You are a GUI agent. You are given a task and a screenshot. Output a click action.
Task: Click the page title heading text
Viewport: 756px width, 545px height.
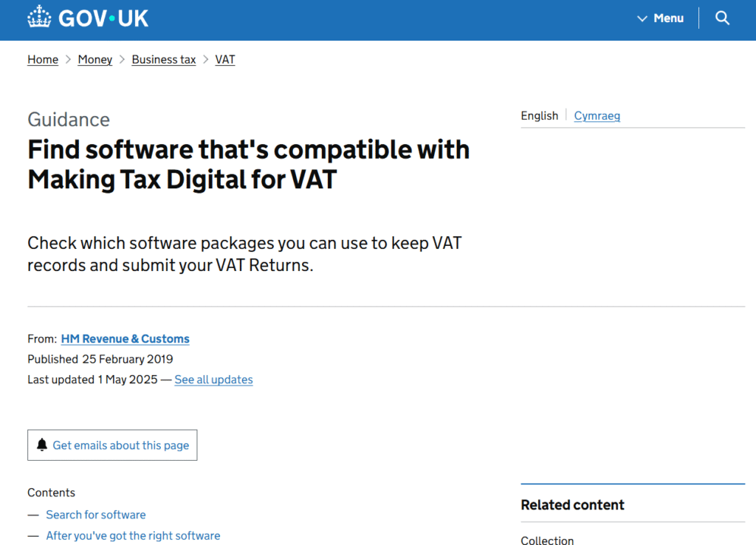(x=248, y=164)
